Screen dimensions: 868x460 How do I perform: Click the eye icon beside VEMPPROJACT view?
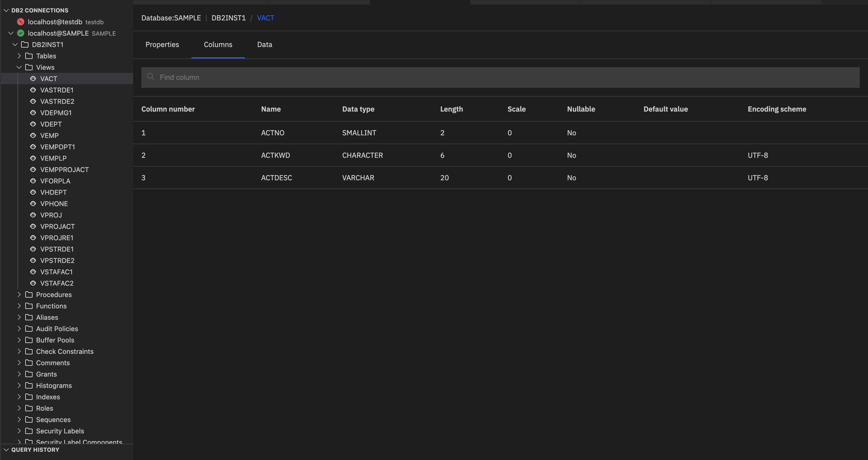point(33,170)
